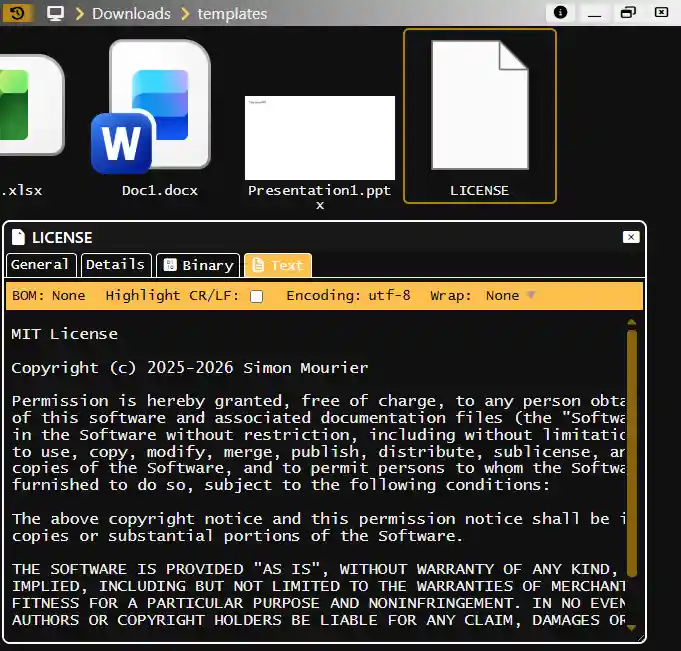
Task: Click the 'MIT License' text line
Action: (x=65, y=334)
